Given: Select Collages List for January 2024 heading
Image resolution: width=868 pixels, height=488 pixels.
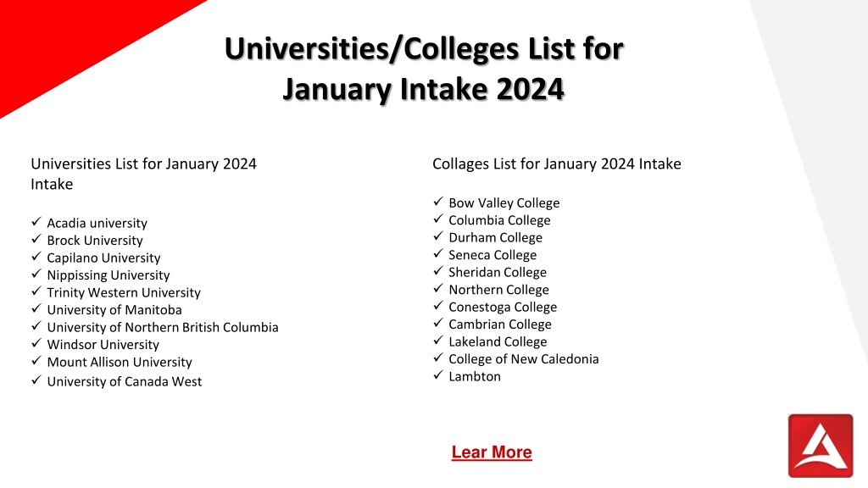Looking at the screenshot, I should 556,164.
